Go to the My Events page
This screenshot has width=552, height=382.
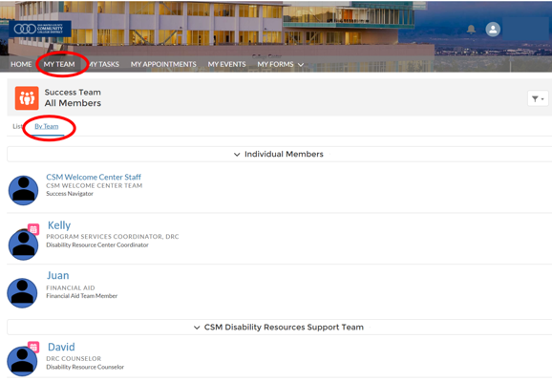(x=227, y=64)
